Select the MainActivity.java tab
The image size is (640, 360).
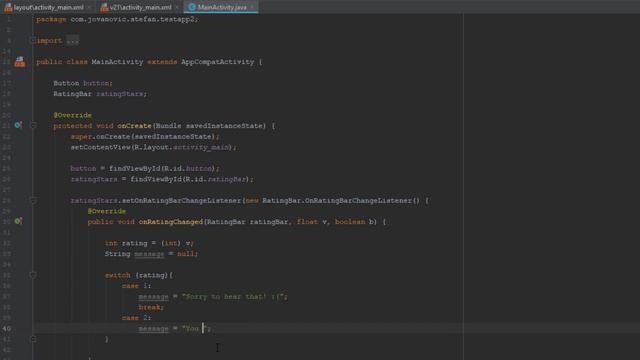pos(222,7)
